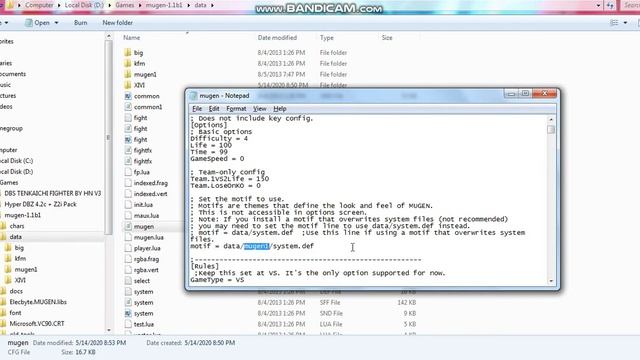
Task: Open the View menu in Notepad
Action: click(x=260, y=109)
